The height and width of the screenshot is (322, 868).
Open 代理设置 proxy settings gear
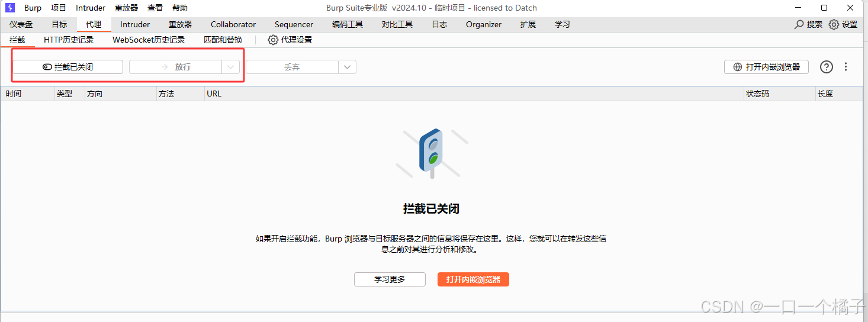click(290, 40)
